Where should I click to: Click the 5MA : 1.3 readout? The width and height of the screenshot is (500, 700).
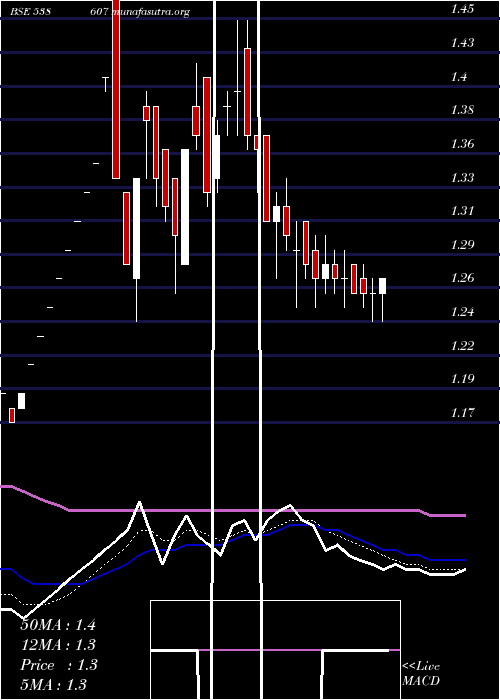pos(54,684)
